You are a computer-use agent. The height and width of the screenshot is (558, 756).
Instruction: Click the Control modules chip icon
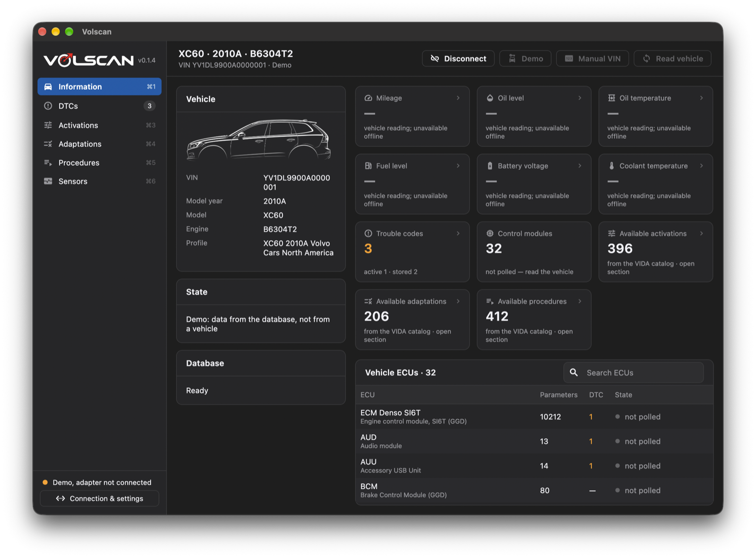(x=490, y=234)
